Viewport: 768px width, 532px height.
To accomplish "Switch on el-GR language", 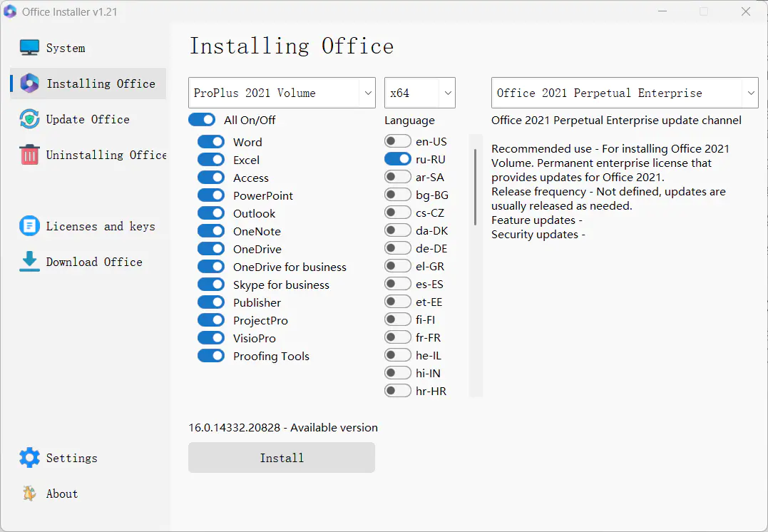I will pyautogui.click(x=398, y=265).
